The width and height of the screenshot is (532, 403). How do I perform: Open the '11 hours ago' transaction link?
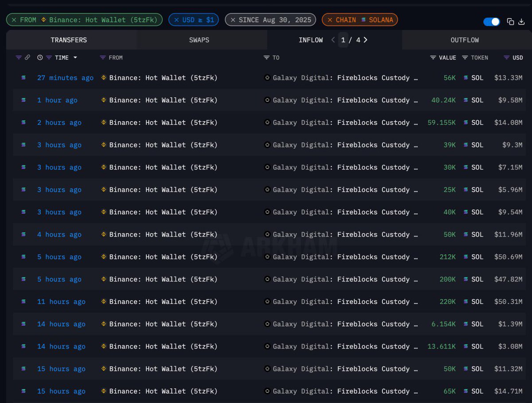tap(61, 302)
